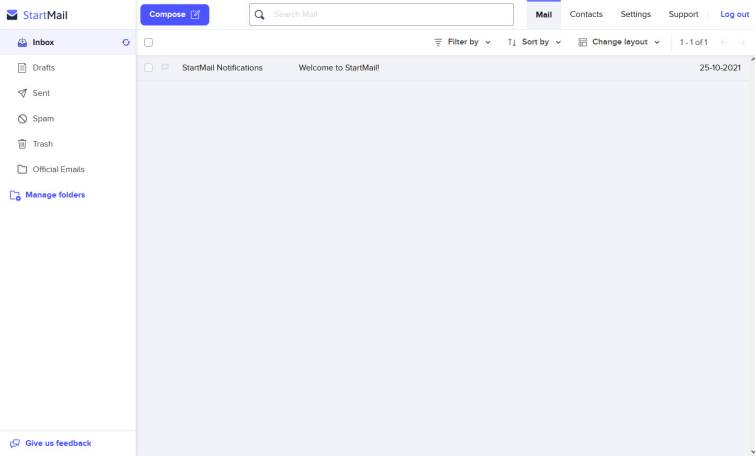Click the StartMail brand name text

pos(45,15)
